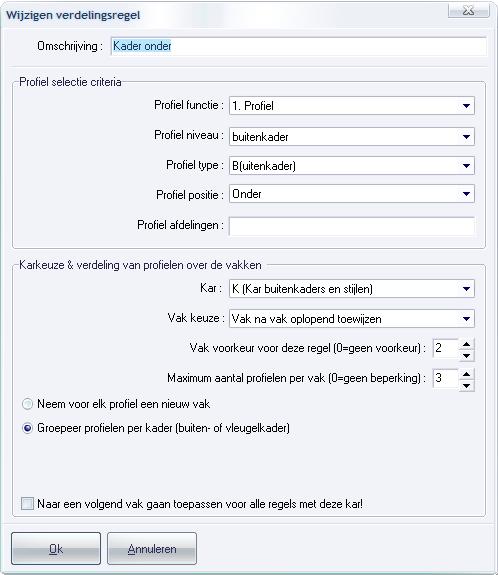This screenshot has width=498, height=575.
Task: Select Neem voor elk profiel een nieuw vak
Action: 28,404
